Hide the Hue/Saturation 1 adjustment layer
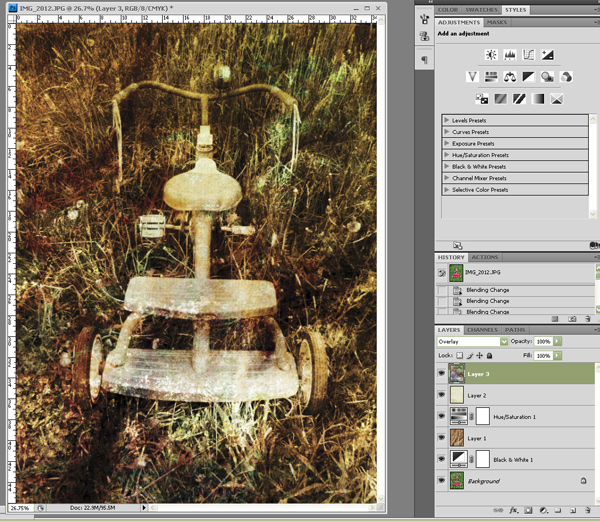The image size is (600, 522). coord(441,417)
